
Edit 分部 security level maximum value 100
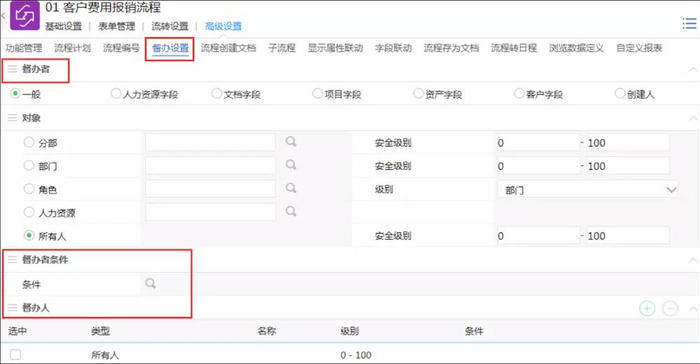[x=628, y=142]
